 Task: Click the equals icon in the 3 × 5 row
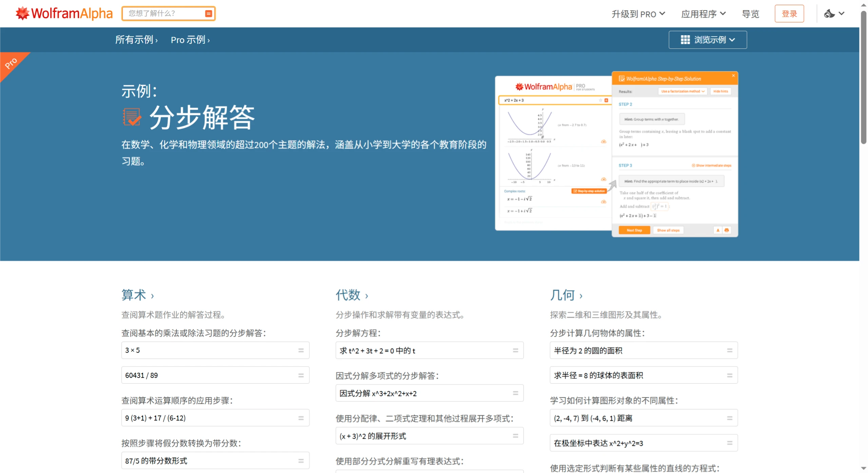[301, 350]
